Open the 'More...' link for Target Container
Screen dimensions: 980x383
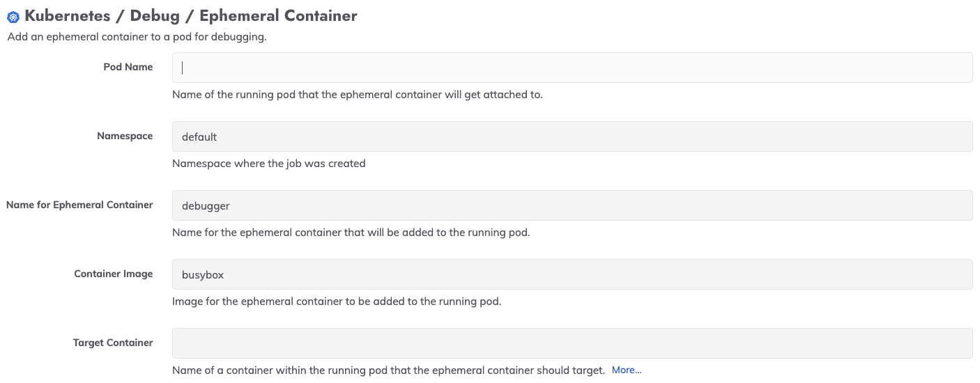pyautogui.click(x=627, y=370)
